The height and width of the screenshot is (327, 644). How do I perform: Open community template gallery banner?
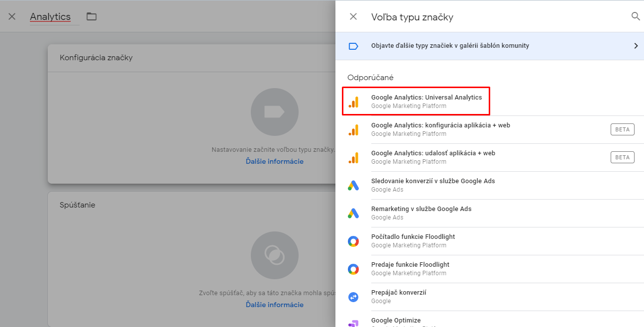coord(490,46)
